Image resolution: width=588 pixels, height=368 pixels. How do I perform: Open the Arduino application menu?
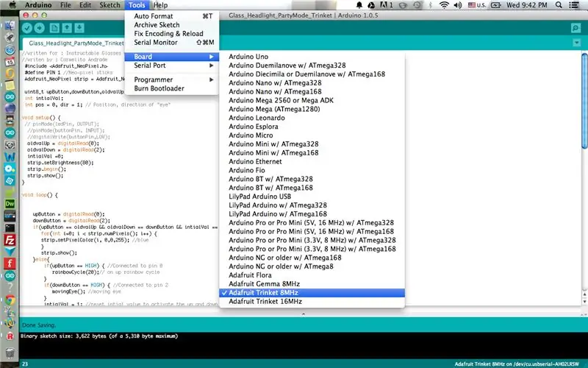pyautogui.click(x=38, y=5)
